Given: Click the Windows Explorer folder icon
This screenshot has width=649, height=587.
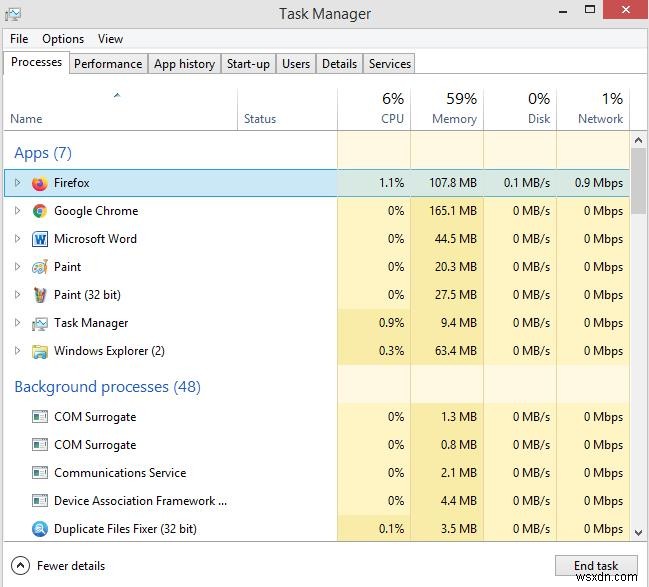Looking at the screenshot, I should (x=40, y=351).
